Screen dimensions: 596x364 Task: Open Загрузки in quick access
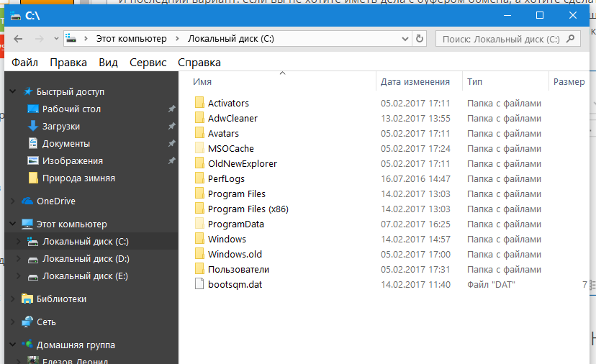60,126
